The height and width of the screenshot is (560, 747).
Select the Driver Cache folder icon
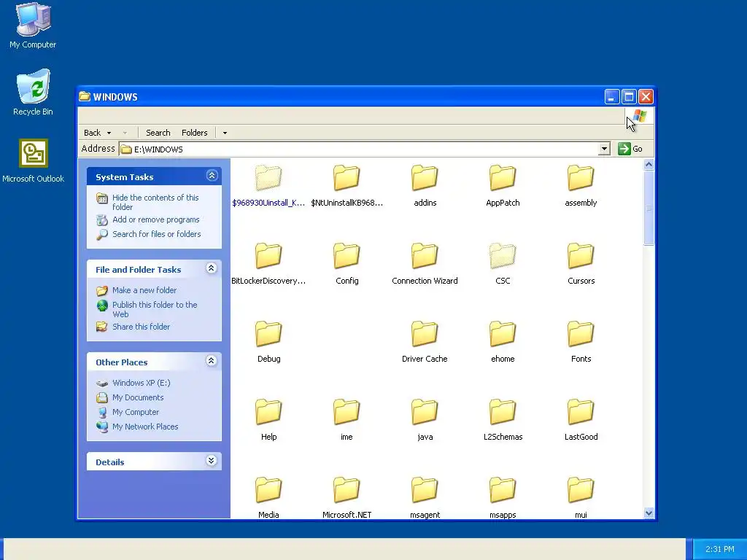point(425,334)
